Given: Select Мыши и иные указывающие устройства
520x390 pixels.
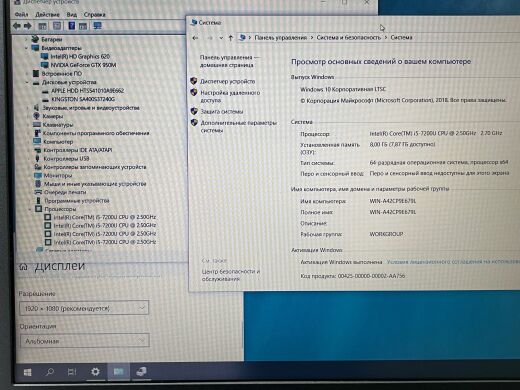Looking at the screenshot, I should (95, 184).
